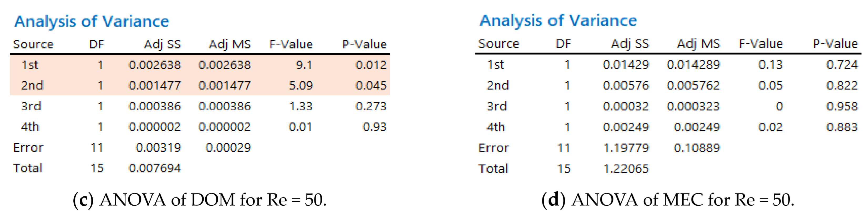Click the F-Value 1.33 cell
The image size is (868, 218).
click(x=301, y=106)
